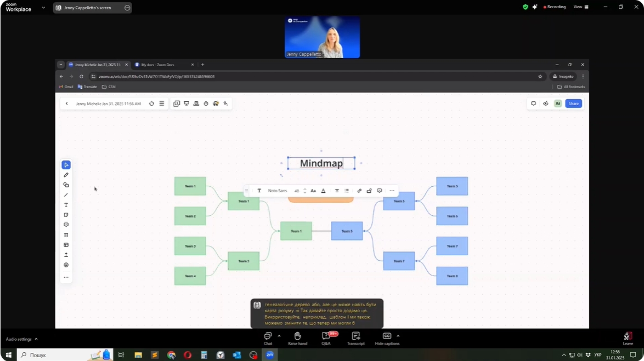This screenshot has height=361, width=644.
Task: Toggle bullet list formatting in floating toolbar
Action: [x=347, y=191]
